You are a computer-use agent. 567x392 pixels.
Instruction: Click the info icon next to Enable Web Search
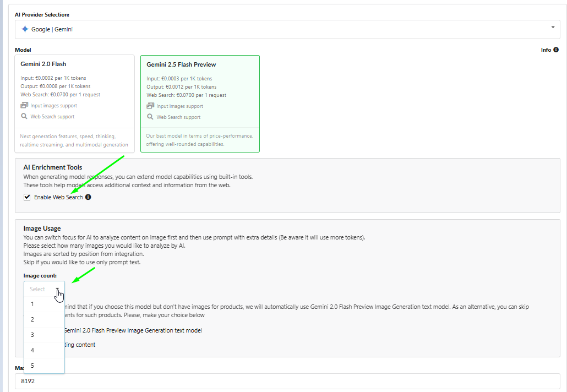88,197
